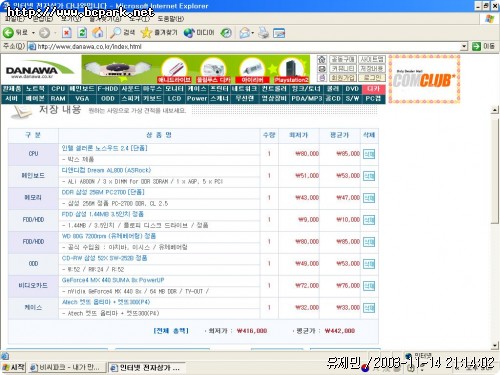Click the page scrollbar up arrow

pyautogui.click(x=495, y=110)
